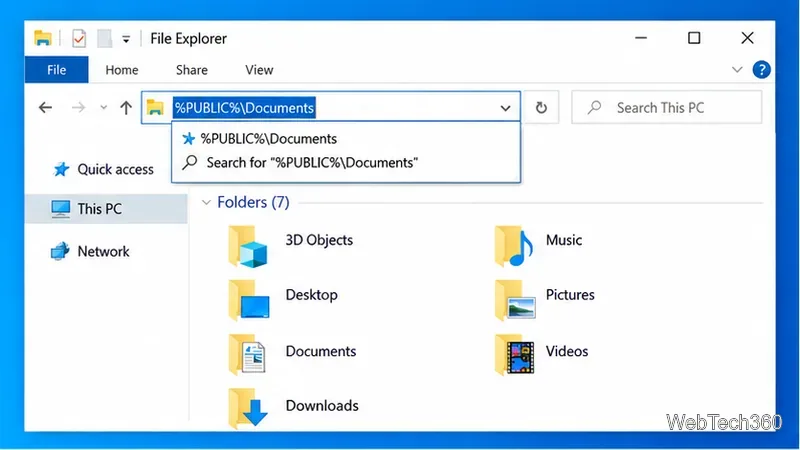Switch to the Share ribbon tab
The height and width of the screenshot is (450, 800).
coord(192,70)
